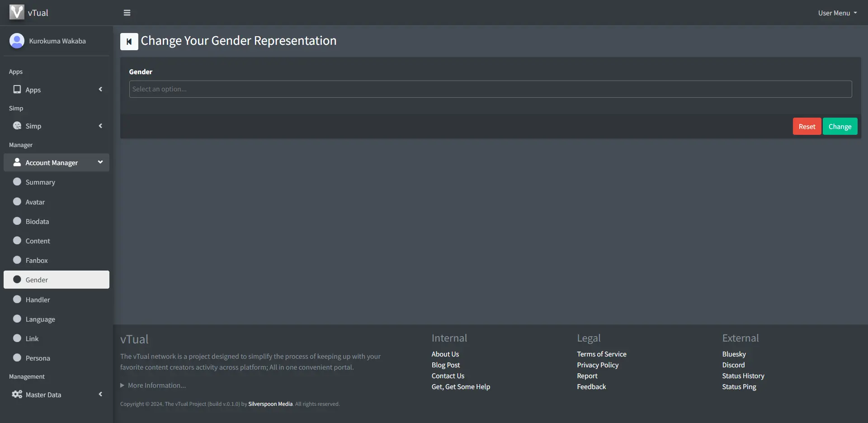Click the Simp globe icon in sidebar

click(17, 126)
